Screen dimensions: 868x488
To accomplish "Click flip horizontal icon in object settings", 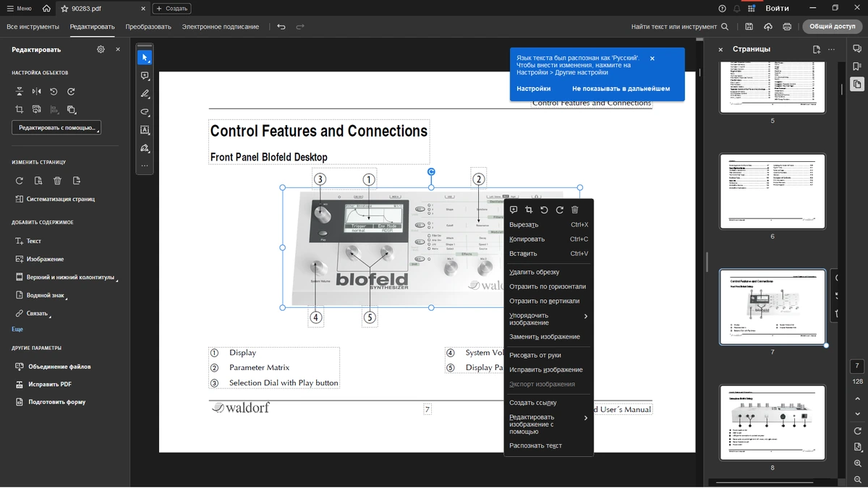I will click(x=37, y=92).
